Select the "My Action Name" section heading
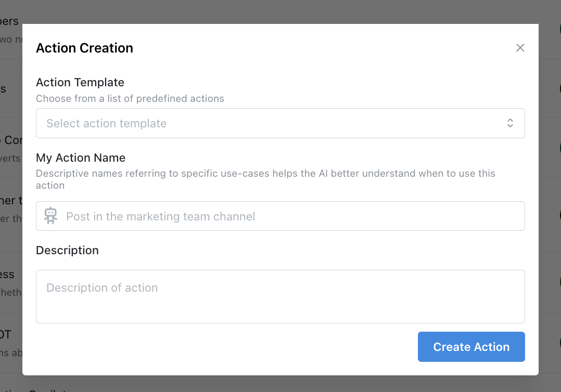561x392 pixels. coord(81,158)
